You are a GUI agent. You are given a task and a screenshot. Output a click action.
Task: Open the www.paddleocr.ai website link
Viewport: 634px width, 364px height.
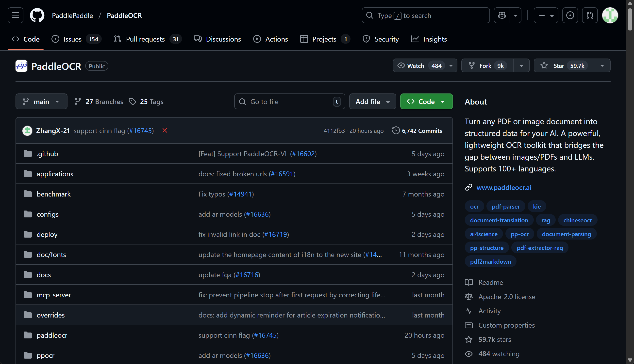(x=504, y=187)
